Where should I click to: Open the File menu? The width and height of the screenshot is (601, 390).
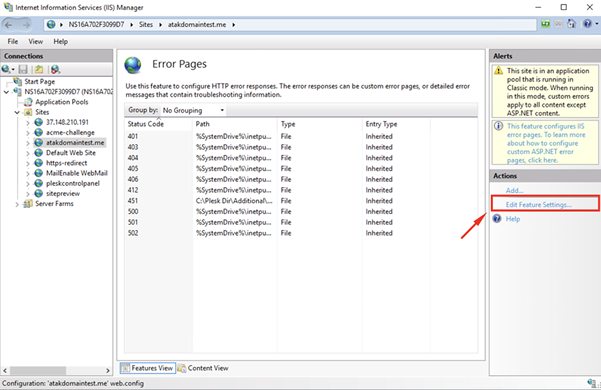point(13,41)
